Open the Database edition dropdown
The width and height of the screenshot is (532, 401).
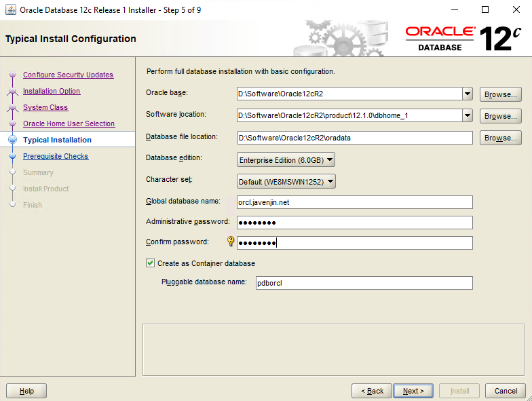tap(286, 160)
